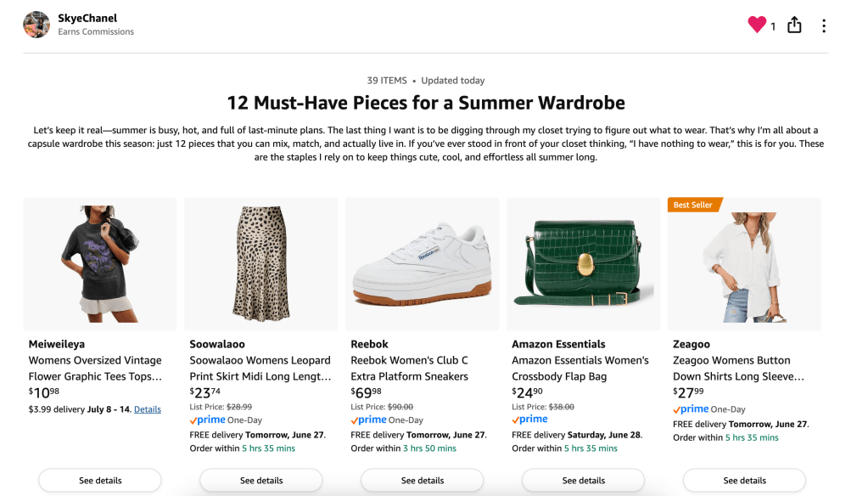Click the Best Seller badge
This screenshot has width=868, height=496.
(x=694, y=204)
